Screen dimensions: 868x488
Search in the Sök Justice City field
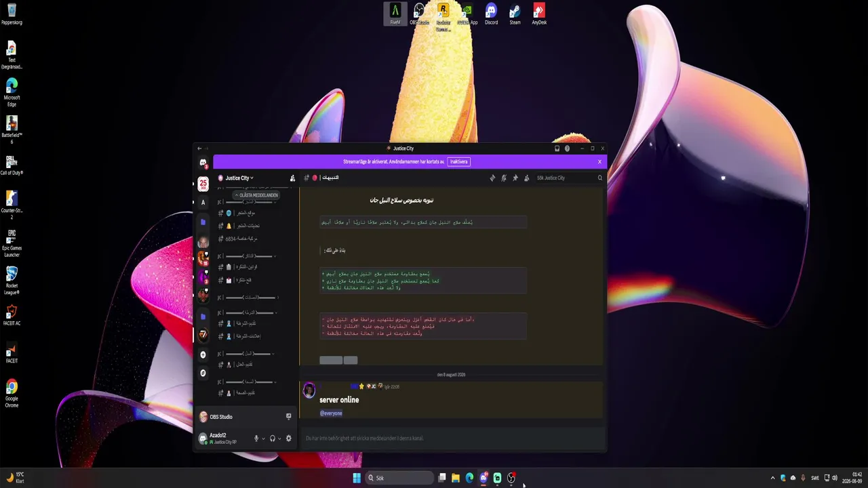[569, 178]
